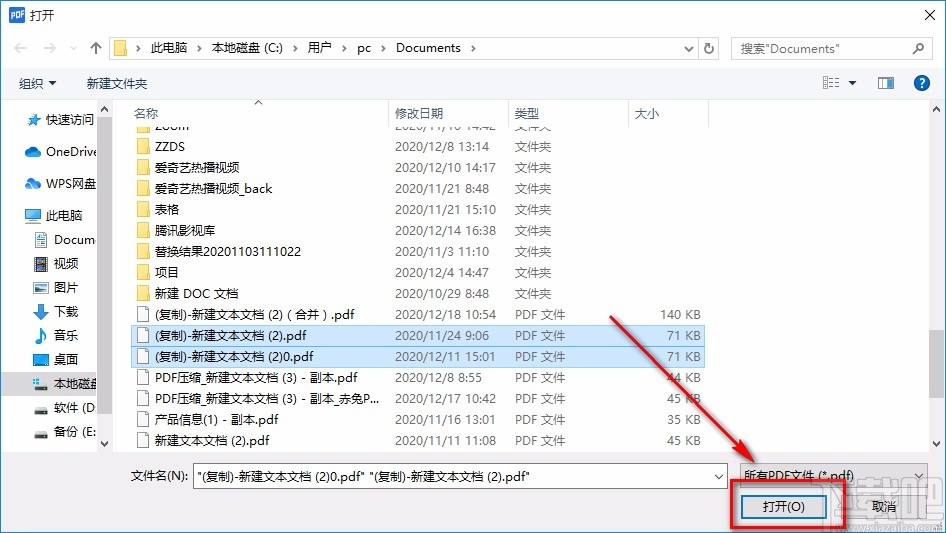This screenshot has width=946, height=533.
Task: Select 软件 (D:) drive in sidebar
Action: (x=65, y=407)
